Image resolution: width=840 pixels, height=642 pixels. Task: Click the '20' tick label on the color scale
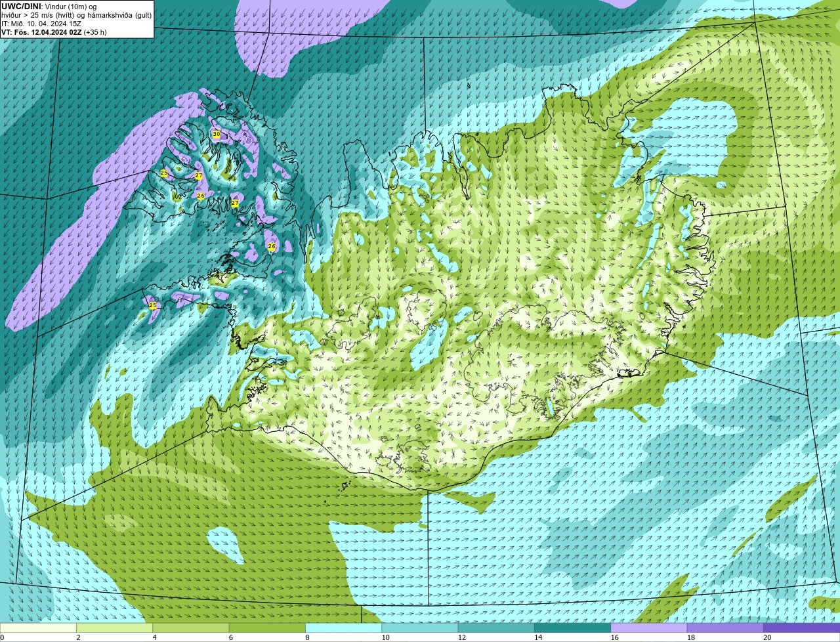click(767, 637)
